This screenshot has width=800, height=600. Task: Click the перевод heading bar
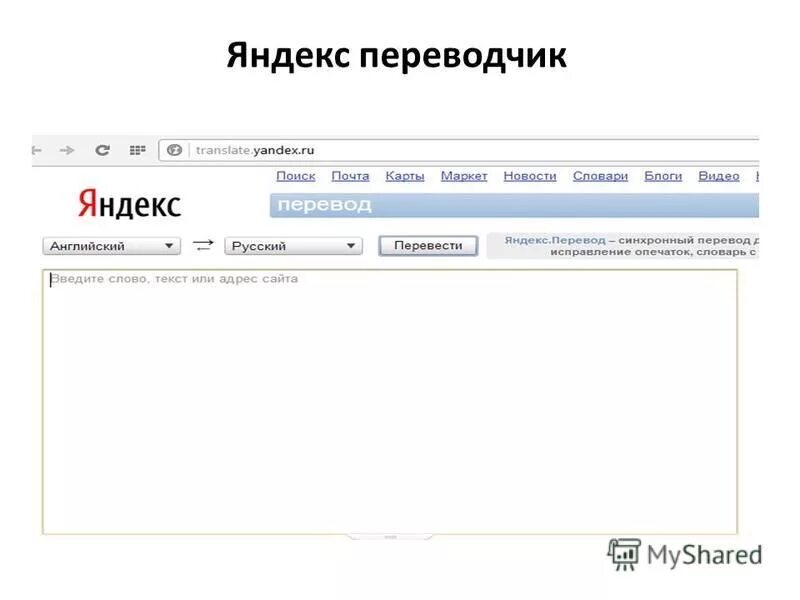(x=514, y=206)
